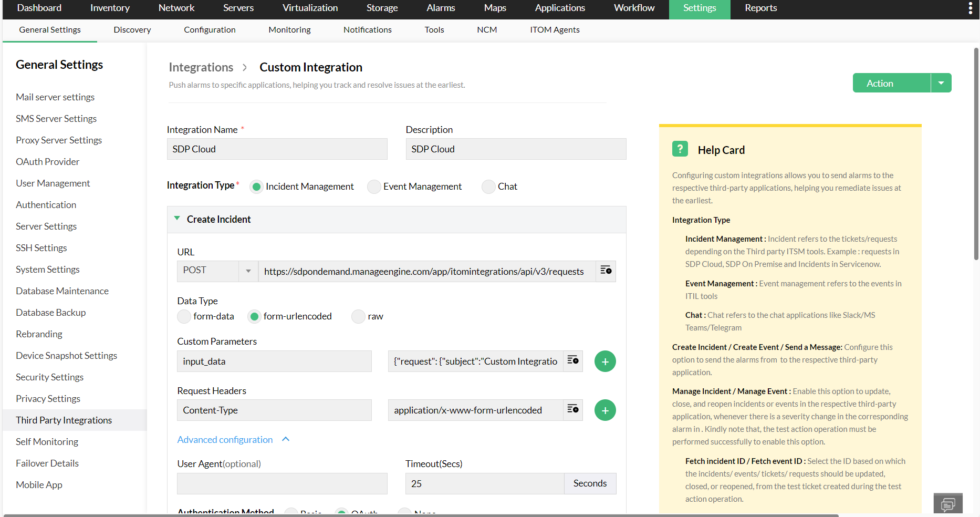Image resolution: width=980 pixels, height=517 pixels.
Task: Select Event Management integration type
Action: tap(374, 187)
